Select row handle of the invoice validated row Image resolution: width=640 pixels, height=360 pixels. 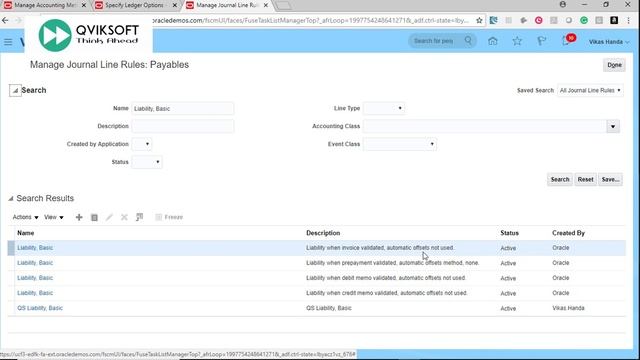[11, 248]
